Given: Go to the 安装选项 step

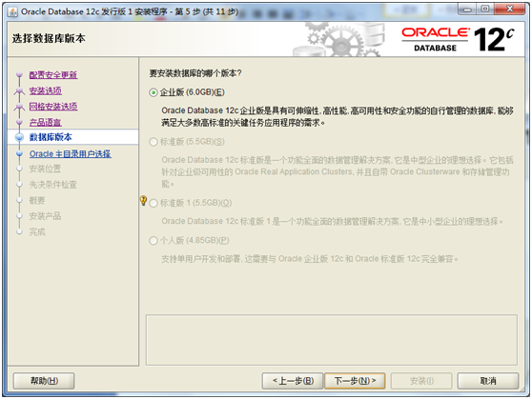Looking at the screenshot, I should [46, 90].
